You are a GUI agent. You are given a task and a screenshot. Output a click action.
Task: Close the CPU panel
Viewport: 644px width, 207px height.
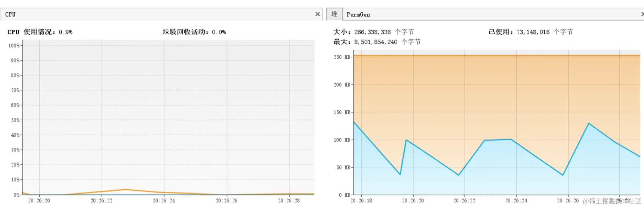[318, 14]
